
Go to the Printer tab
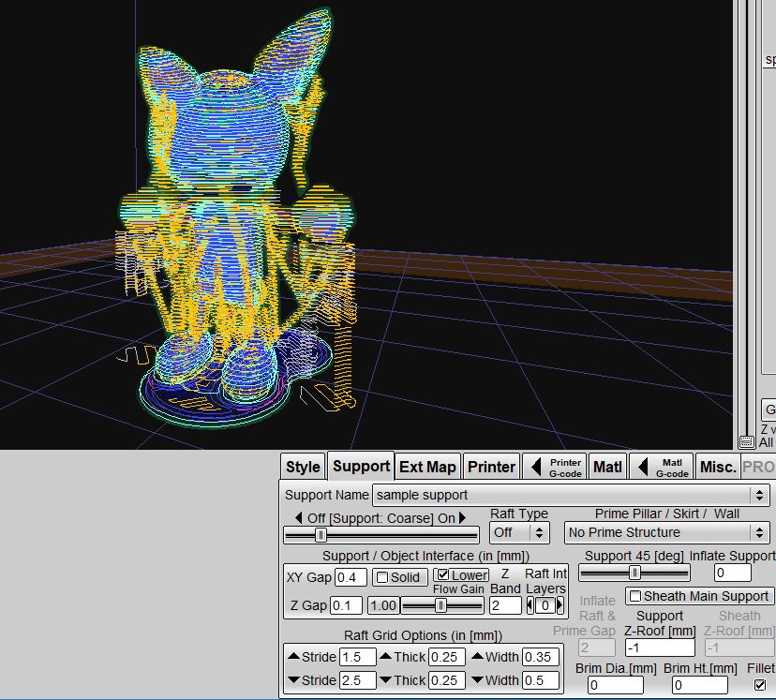coord(491,467)
